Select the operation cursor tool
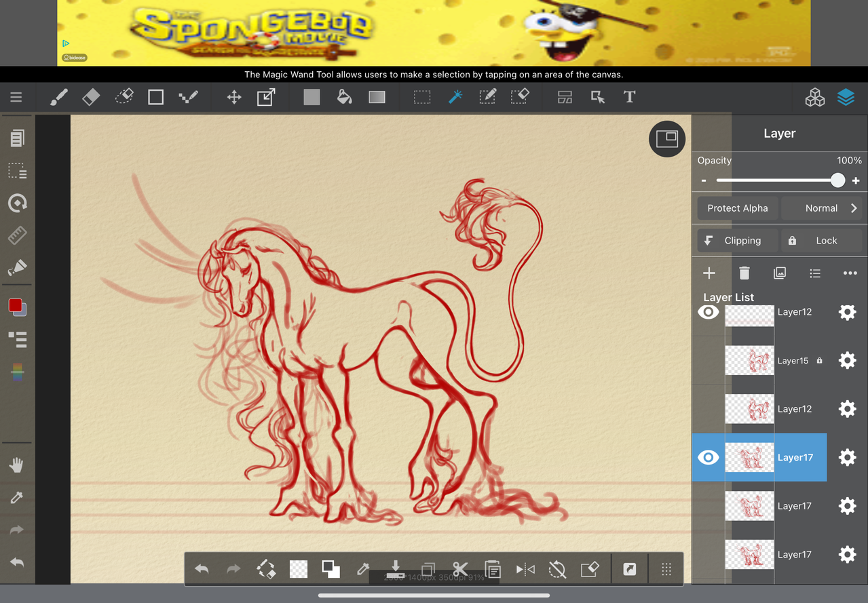Image resolution: width=868 pixels, height=603 pixels. click(x=598, y=98)
